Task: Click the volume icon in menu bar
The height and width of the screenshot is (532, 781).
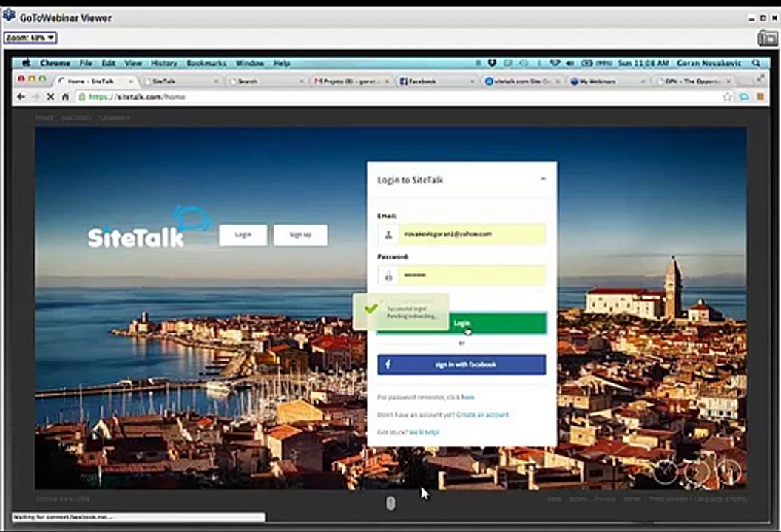Action: coord(569,64)
